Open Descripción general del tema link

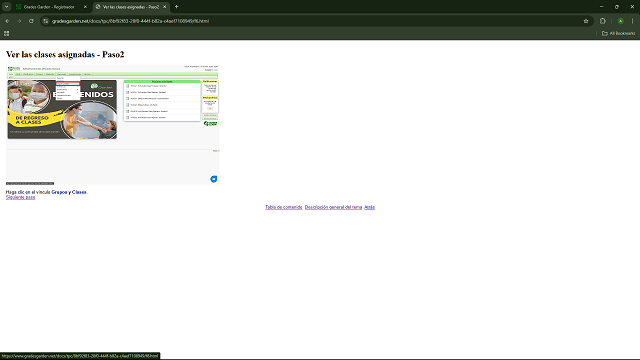333,207
